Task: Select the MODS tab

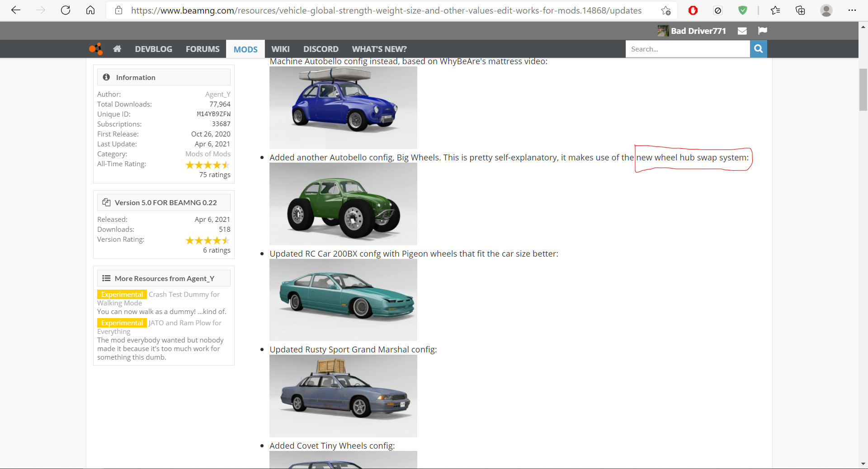Action: pos(245,49)
